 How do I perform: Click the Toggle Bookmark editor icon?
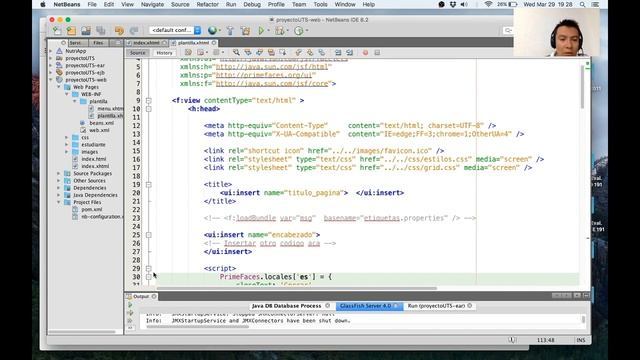322,53
